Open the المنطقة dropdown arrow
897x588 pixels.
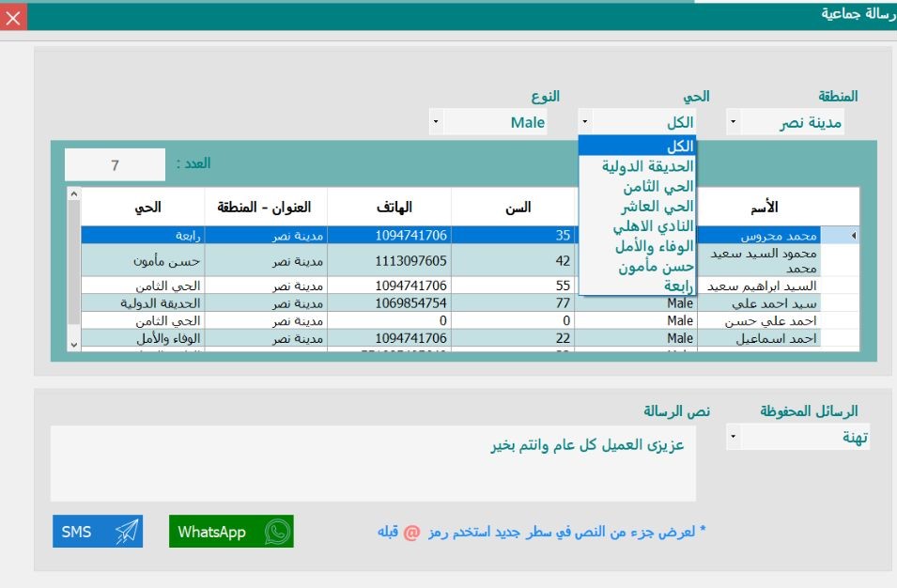733,122
